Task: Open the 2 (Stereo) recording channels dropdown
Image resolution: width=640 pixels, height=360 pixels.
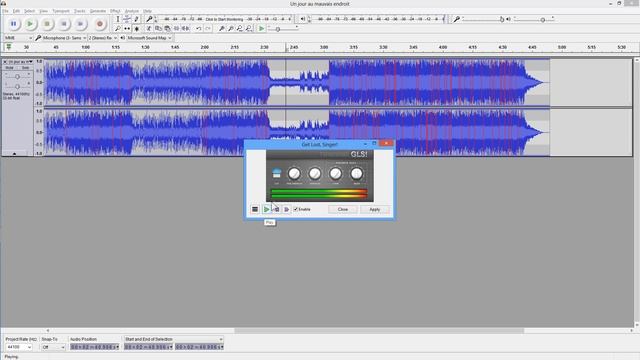Action: 103,38
